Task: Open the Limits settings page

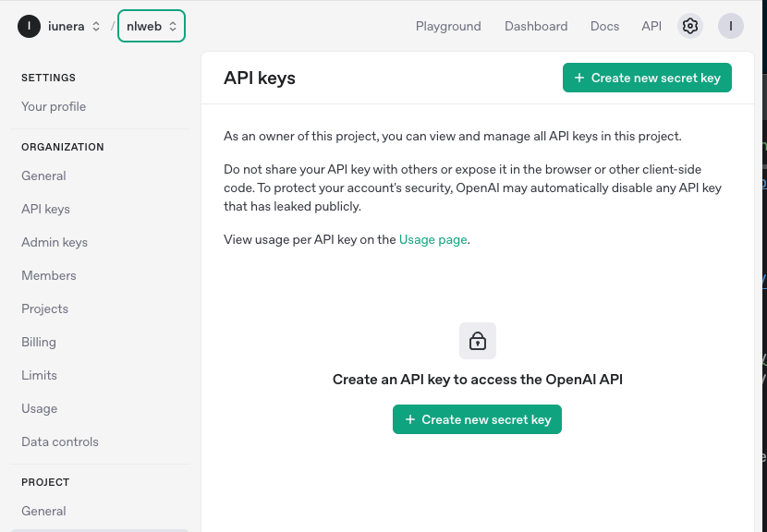Action: 39,376
